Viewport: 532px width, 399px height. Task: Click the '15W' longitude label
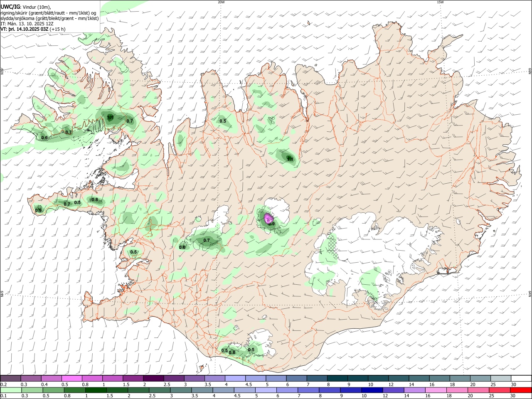point(440,2)
